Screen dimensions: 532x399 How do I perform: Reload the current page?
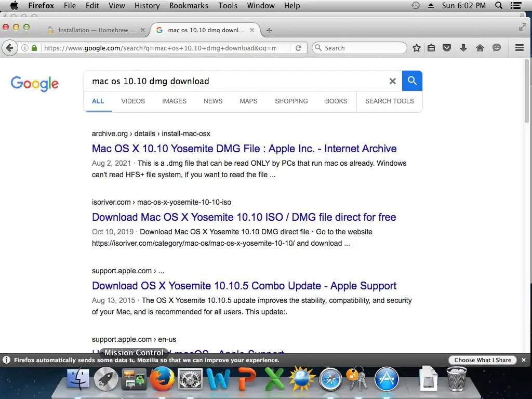pos(298,48)
